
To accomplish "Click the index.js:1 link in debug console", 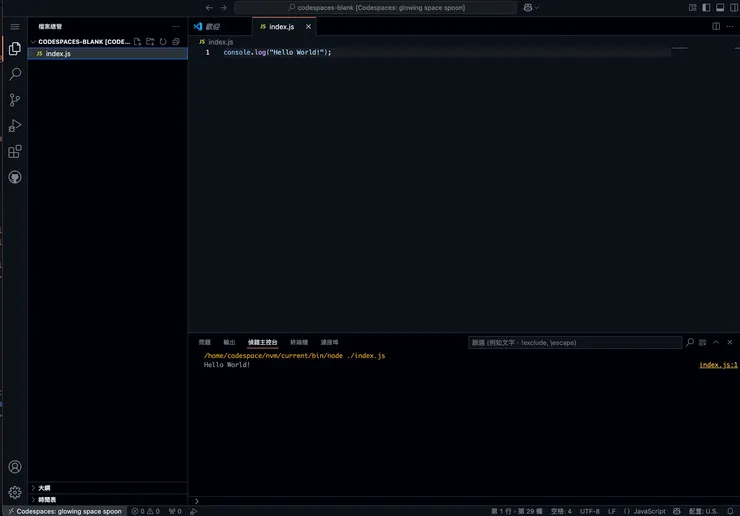I will 718,365.
